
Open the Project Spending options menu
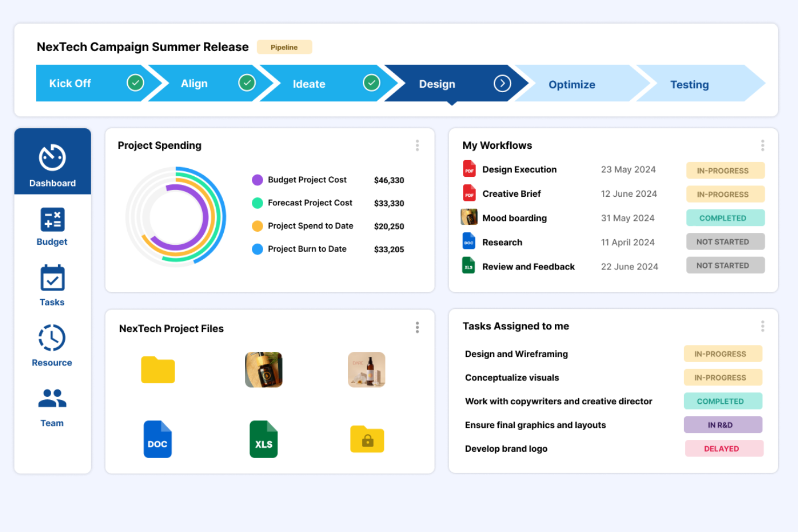pyautogui.click(x=417, y=145)
